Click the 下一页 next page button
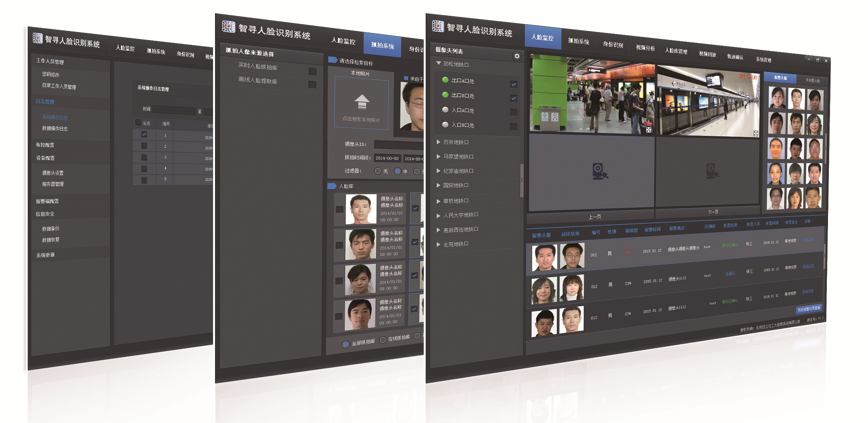This screenshot has width=868, height=423. pyautogui.click(x=713, y=212)
